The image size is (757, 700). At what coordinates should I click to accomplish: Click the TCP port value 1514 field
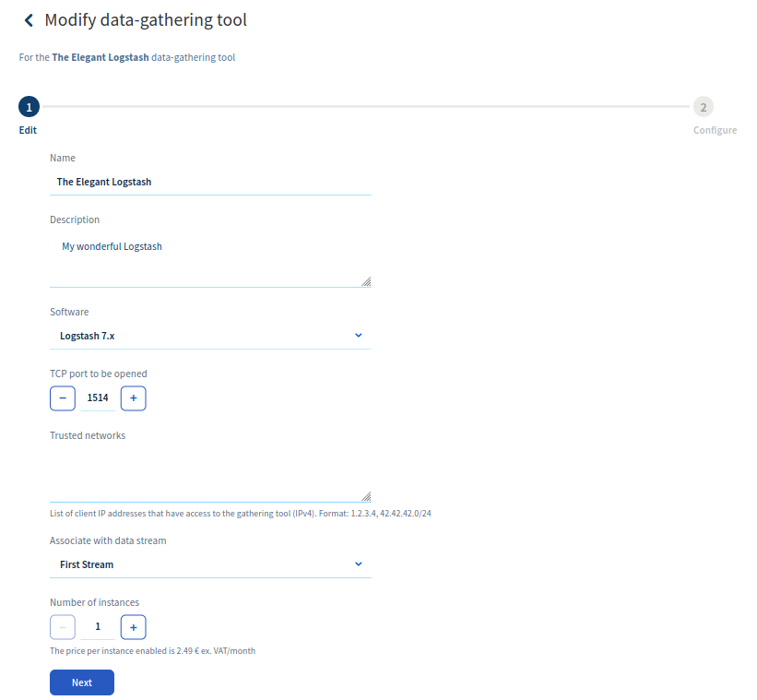tap(98, 398)
